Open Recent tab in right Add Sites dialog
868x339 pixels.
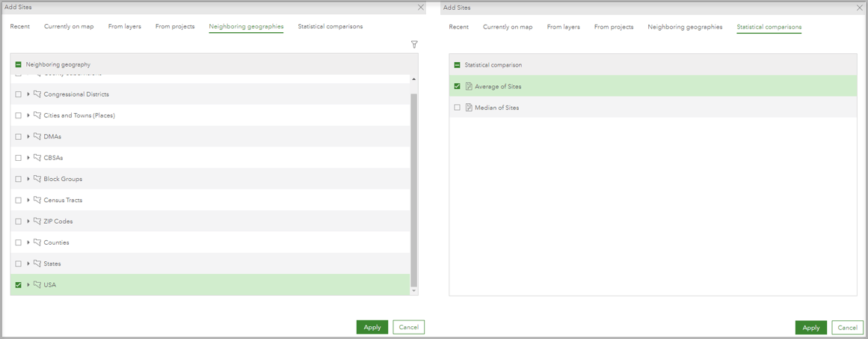[459, 27]
